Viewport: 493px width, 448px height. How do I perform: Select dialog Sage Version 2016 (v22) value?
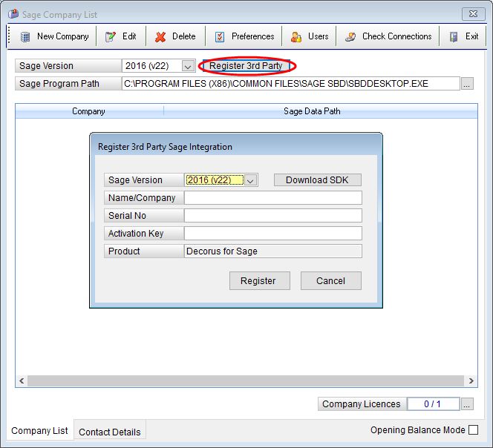[214, 180]
